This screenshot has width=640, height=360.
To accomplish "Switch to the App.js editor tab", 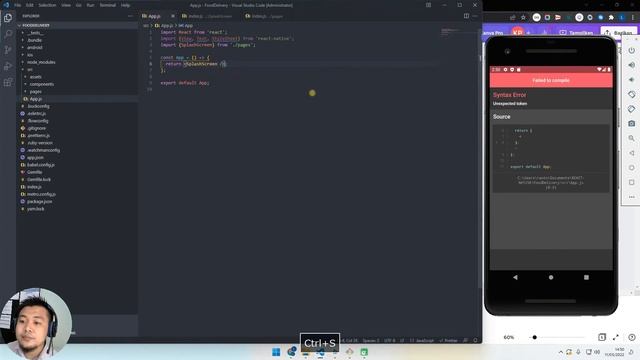I will pyautogui.click(x=154, y=16).
